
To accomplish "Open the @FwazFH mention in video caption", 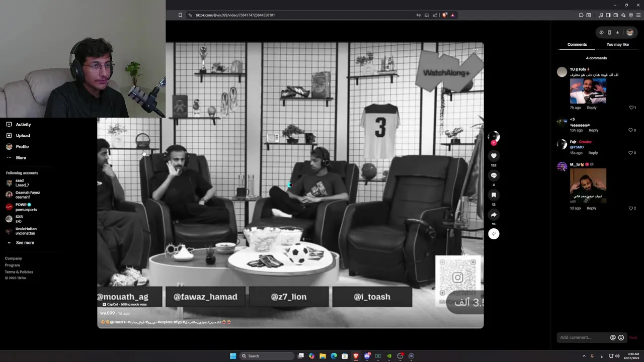I will [x=118, y=322].
